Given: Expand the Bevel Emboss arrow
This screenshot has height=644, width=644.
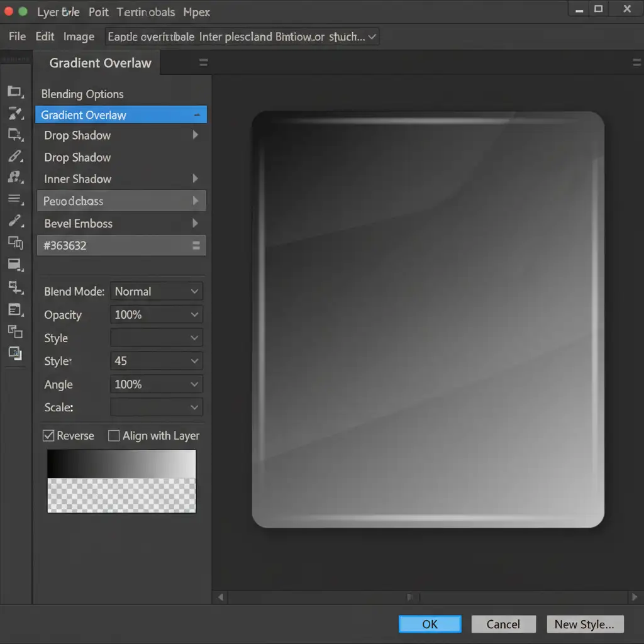Looking at the screenshot, I should (x=195, y=223).
